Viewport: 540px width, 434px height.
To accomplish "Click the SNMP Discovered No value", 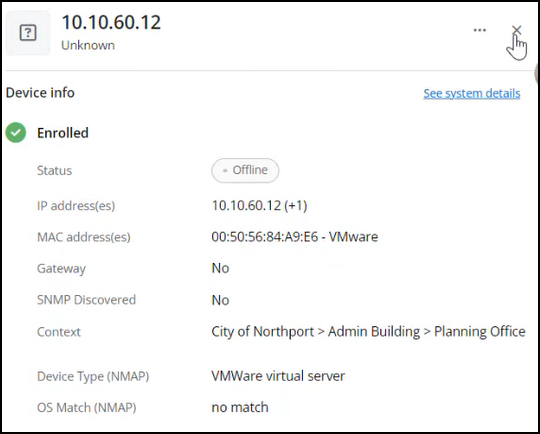I will [220, 300].
